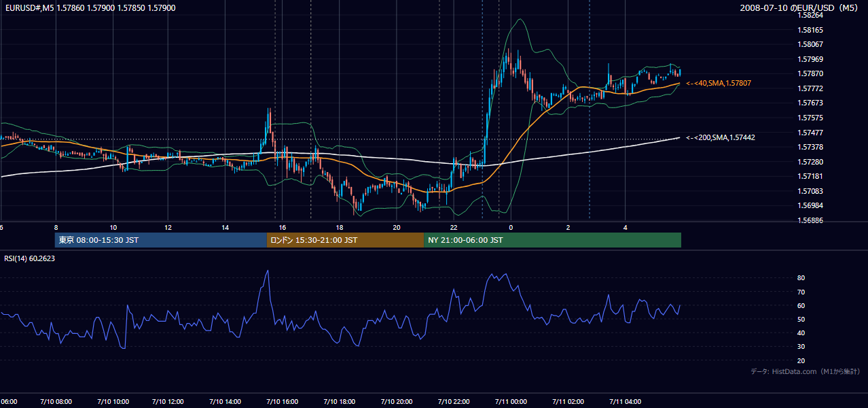This screenshot has height=408, width=868.
Task: Click hour tick 18 under price chart
Action: pos(340,227)
